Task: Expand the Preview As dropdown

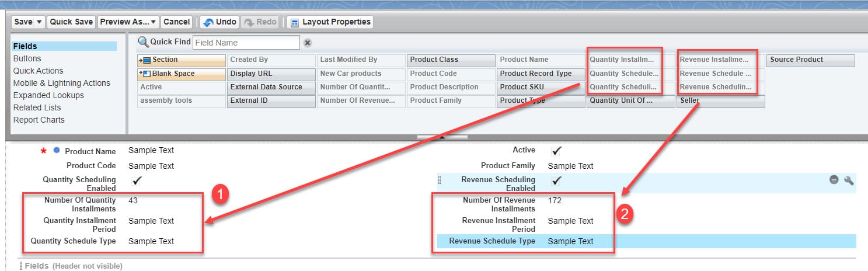Action: point(128,22)
